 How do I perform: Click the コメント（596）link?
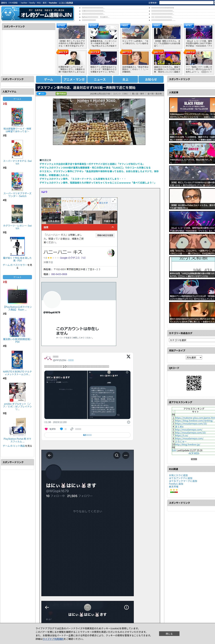(121, 94)
